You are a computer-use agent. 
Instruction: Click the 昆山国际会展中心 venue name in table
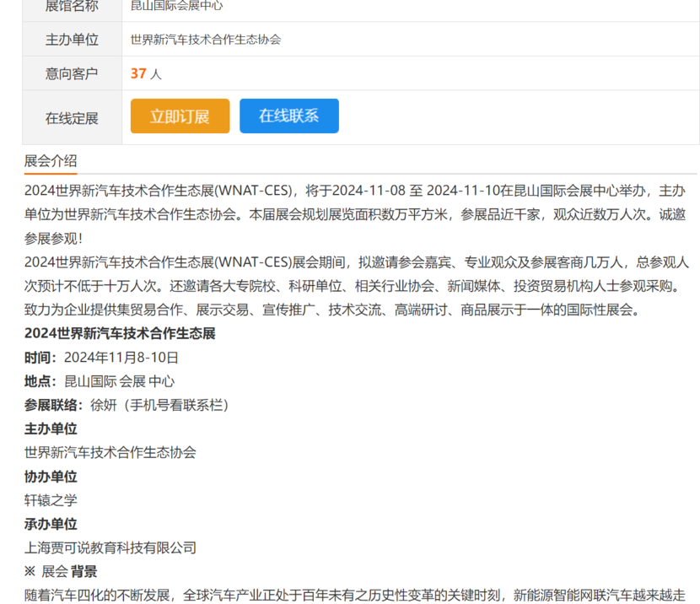(x=177, y=6)
